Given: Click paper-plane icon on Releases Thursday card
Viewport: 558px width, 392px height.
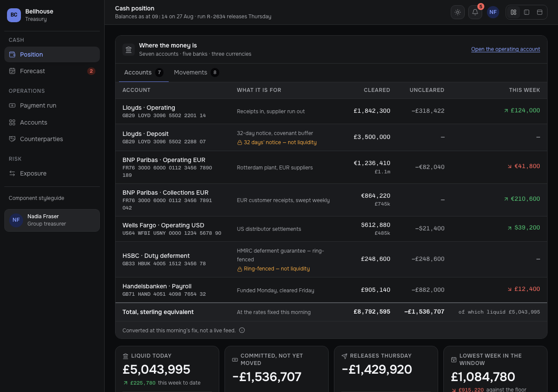Looking at the screenshot, I should [x=344, y=356].
